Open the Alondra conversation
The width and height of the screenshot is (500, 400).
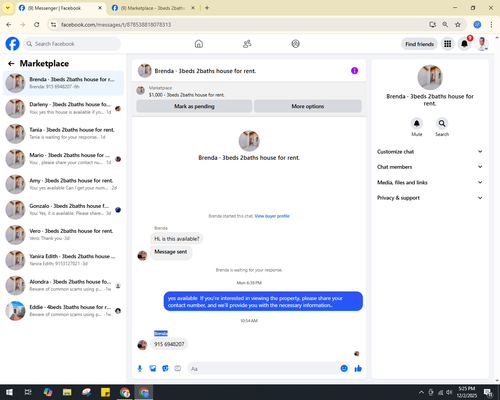point(63,285)
